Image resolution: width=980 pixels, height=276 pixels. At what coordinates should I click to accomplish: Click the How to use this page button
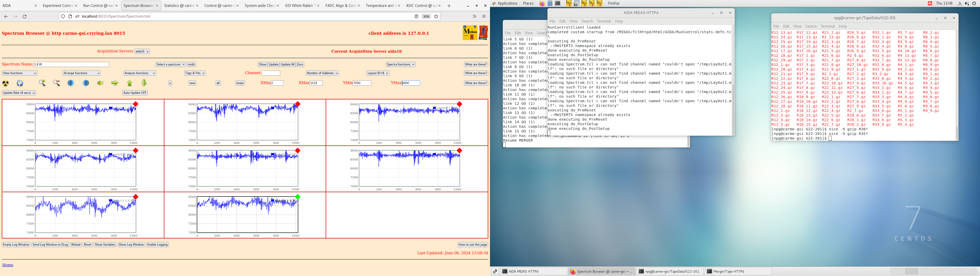click(473, 245)
